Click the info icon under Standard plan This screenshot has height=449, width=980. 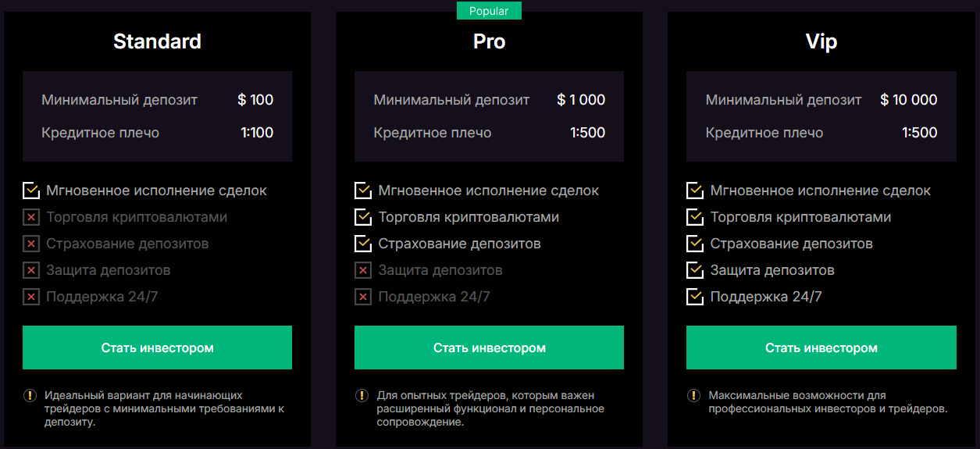[30, 396]
